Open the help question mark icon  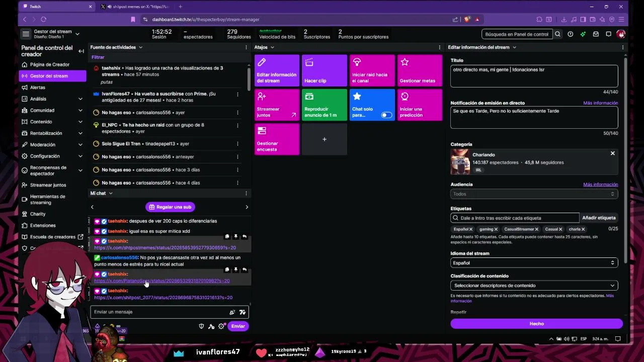click(570, 34)
